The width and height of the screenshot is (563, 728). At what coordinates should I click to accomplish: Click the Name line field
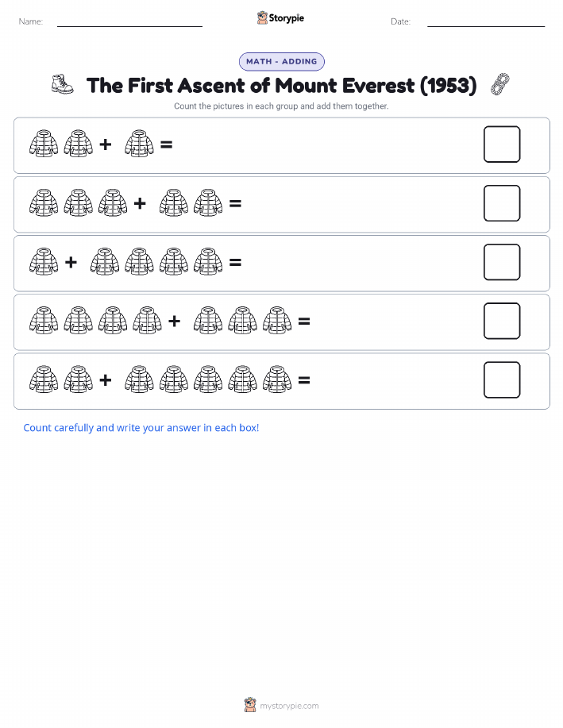(129, 21)
